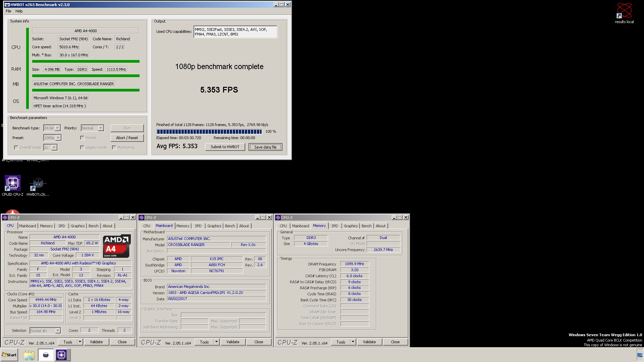644x362 pixels.
Task: Click the Southbridge A88X FCH value
Action: click(217, 265)
